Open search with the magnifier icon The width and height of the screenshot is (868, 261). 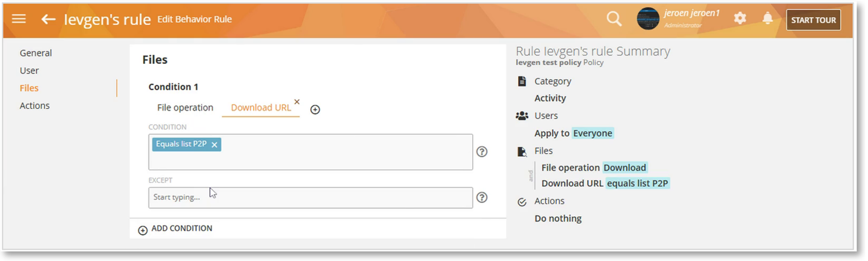[x=614, y=19]
